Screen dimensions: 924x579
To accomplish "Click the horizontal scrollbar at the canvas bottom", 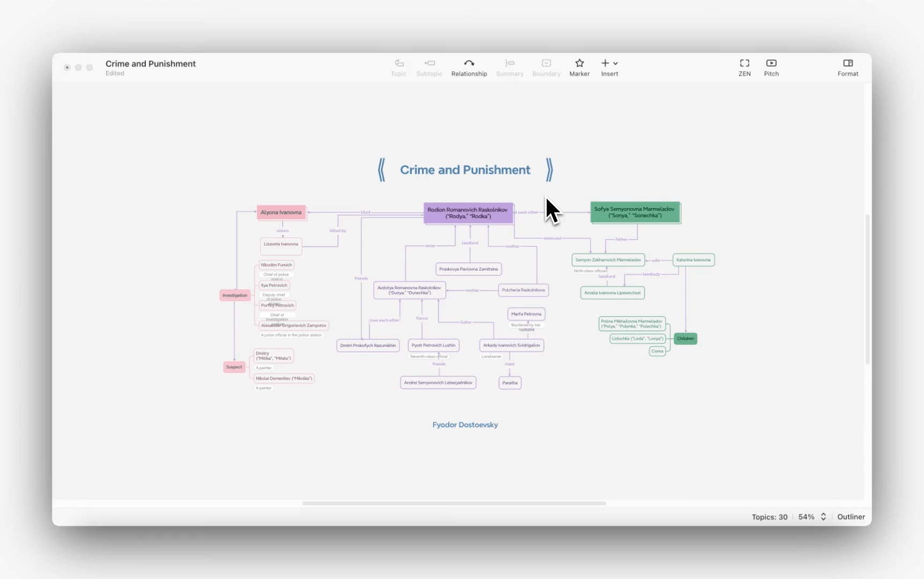I will (x=454, y=503).
